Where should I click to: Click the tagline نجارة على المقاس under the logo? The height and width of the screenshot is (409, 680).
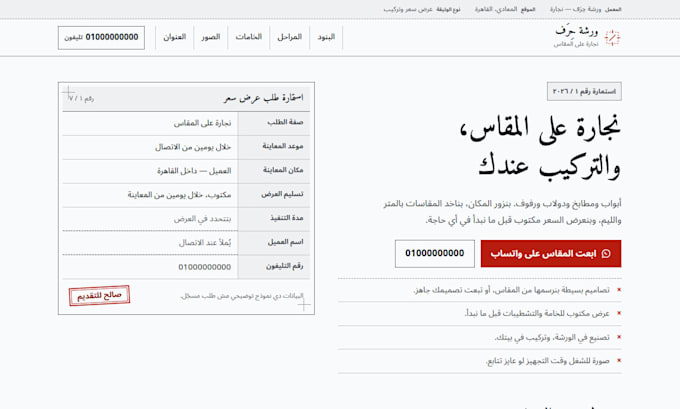tap(576, 44)
